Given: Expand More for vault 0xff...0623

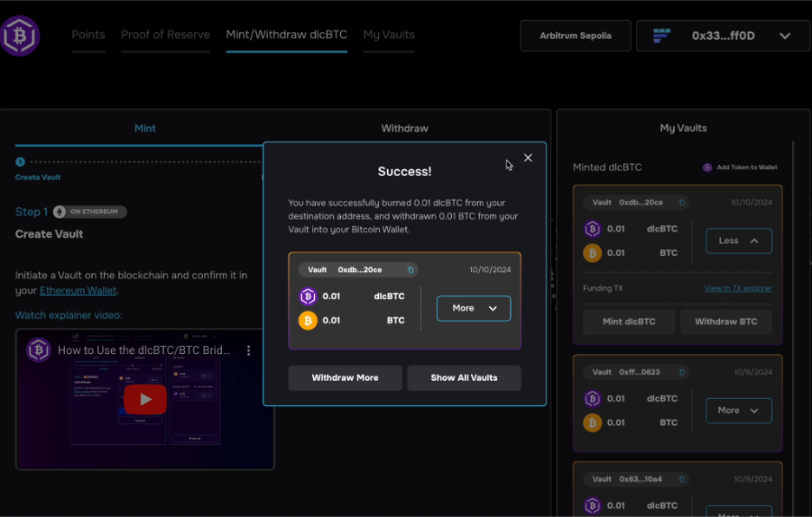Looking at the screenshot, I should [738, 411].
